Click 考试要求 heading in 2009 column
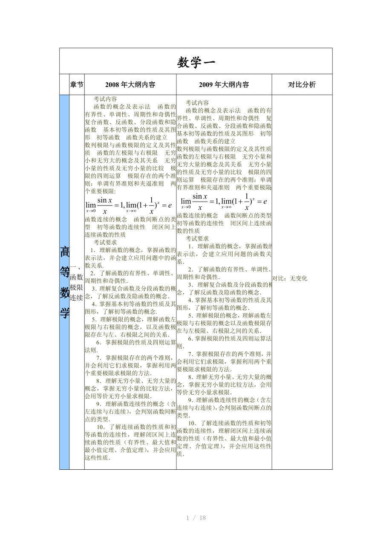Viewport: 392px width, 555px height. click(197, 239)
